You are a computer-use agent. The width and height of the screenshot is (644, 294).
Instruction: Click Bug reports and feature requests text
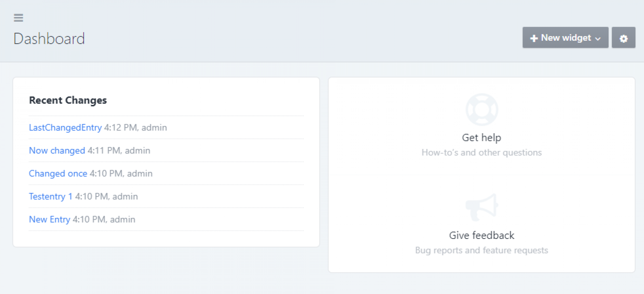click(x=482, y=250)
